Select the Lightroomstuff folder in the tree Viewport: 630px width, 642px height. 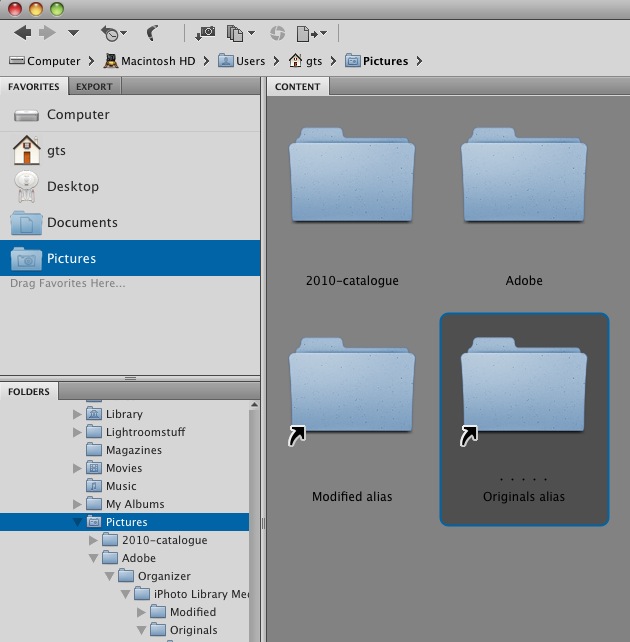145,432
